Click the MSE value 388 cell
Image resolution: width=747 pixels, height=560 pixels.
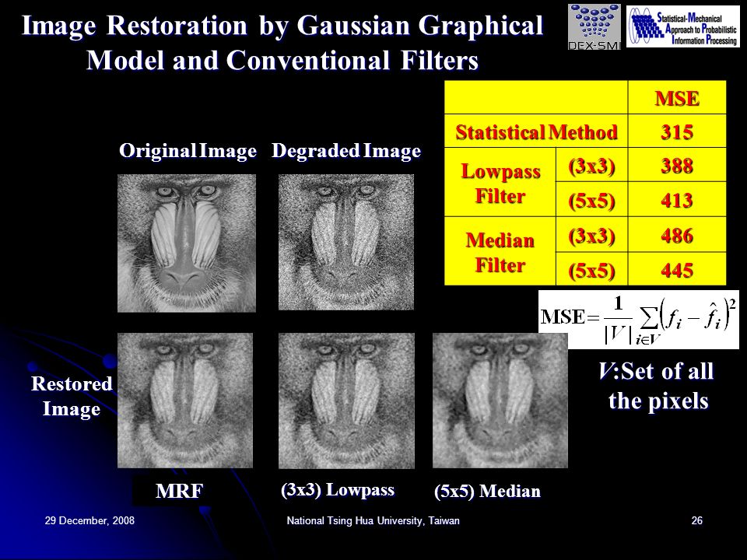pyautogui.click(x=677, y=165)
